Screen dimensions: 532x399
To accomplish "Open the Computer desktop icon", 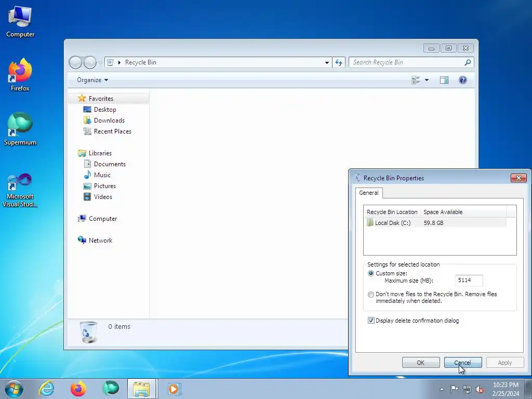I will (x=20, y=22).
